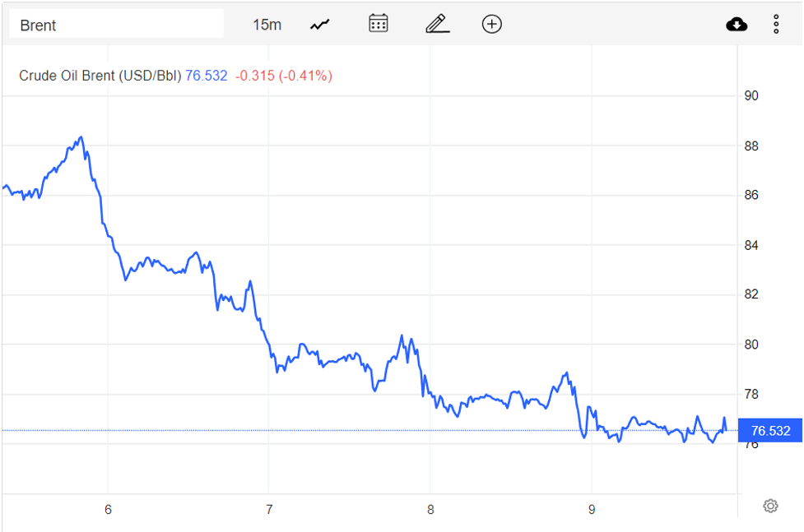Click date label 9 on time axis

[592, 509]
